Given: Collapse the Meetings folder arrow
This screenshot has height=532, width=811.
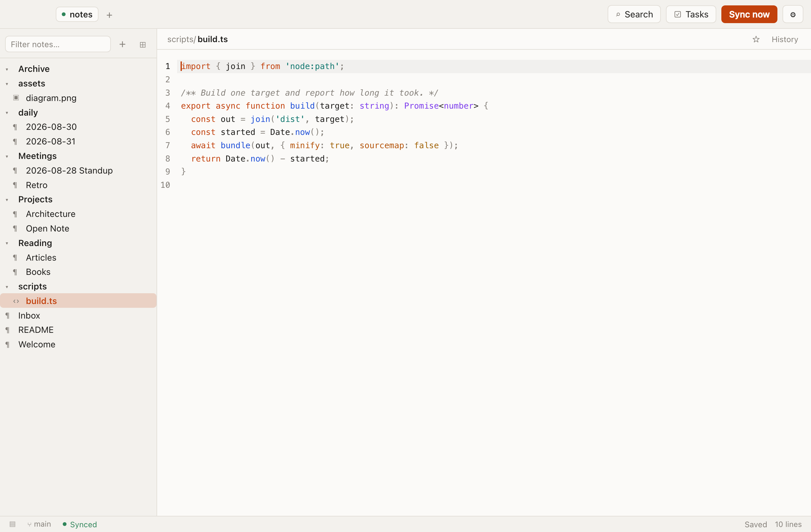Looking at the screenshot, I should point(7,156).
